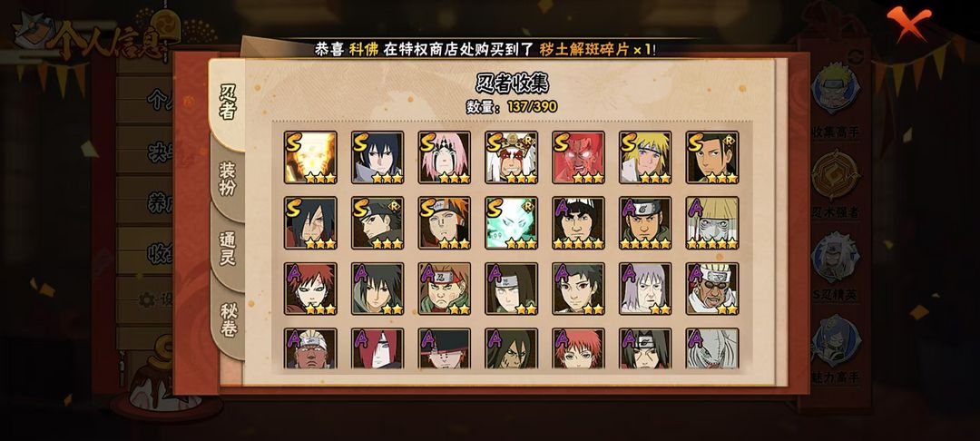
Task: Select the glowing teal S-rank ninja portrait
Action: (x=511, y=223)
